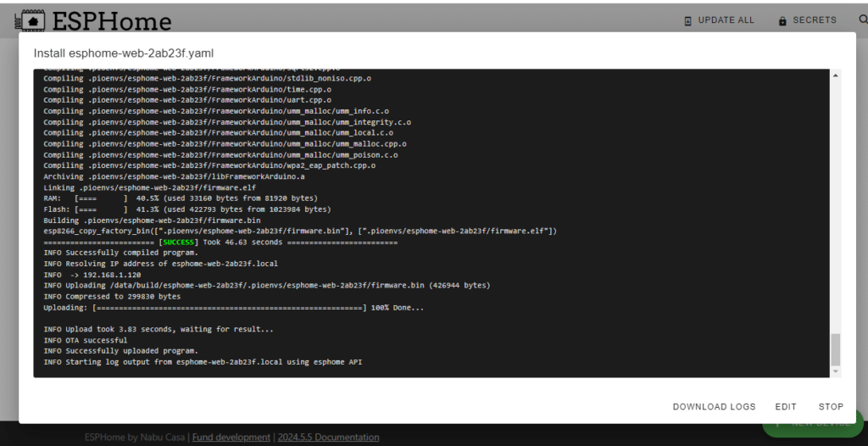Click the 'Install esphome-web-2ab23f.yaml' dialog title
Viewport: 868px width, 446px height.
[x=124, y=53]
